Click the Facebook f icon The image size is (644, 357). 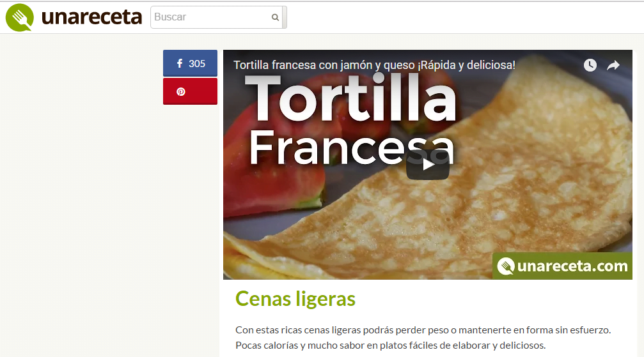(180, 63)
